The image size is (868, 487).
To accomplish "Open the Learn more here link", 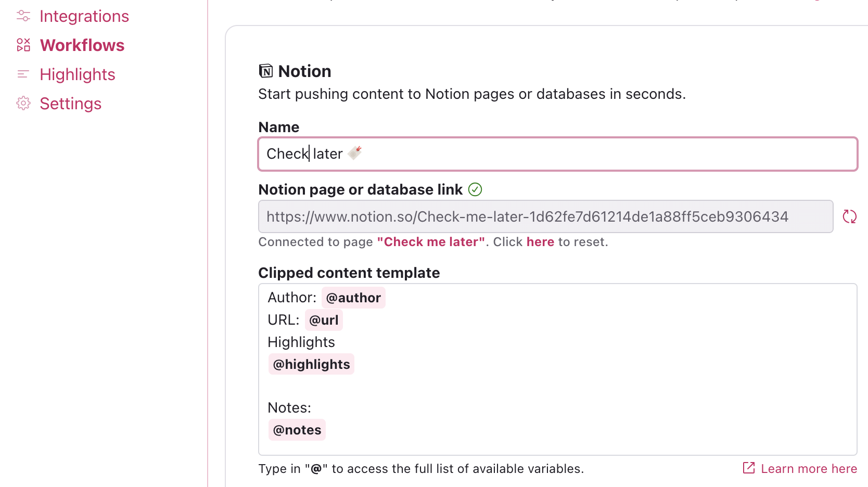I will tap(809, 469).
